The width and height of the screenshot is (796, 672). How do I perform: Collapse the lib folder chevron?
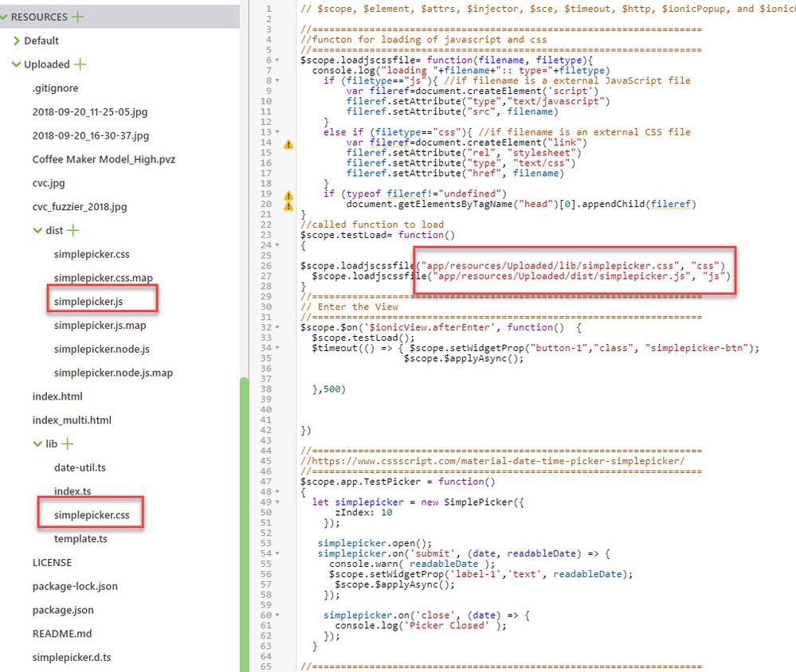pos(38,444)
